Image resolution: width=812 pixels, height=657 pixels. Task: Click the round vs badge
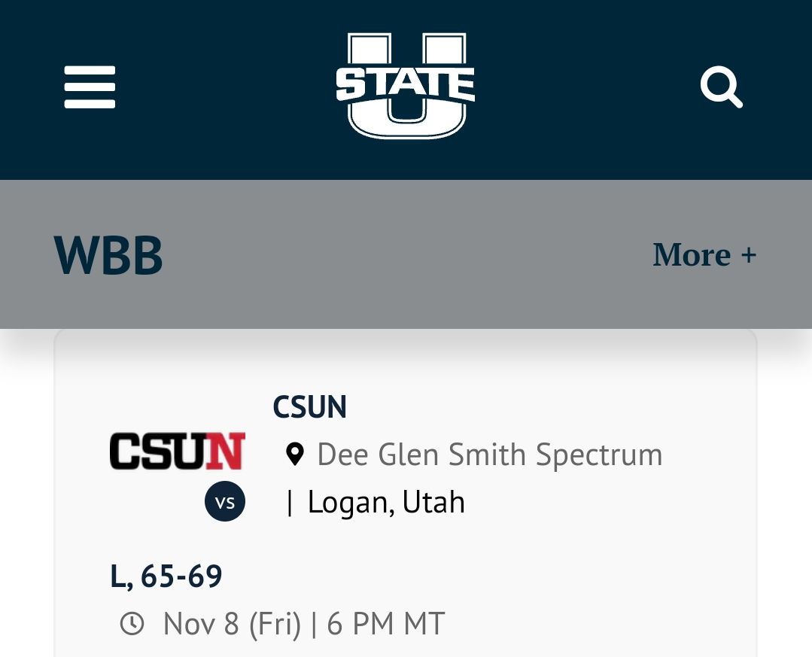coord(225,501)
